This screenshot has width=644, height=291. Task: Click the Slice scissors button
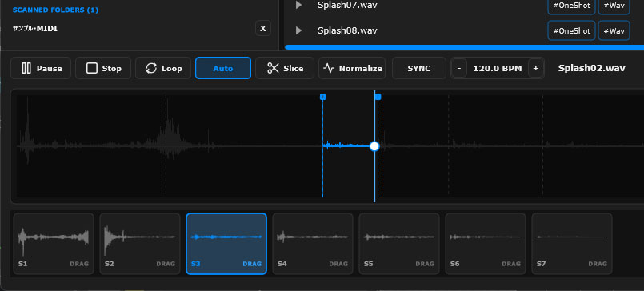pyautogui.click(x=285, y=68)
